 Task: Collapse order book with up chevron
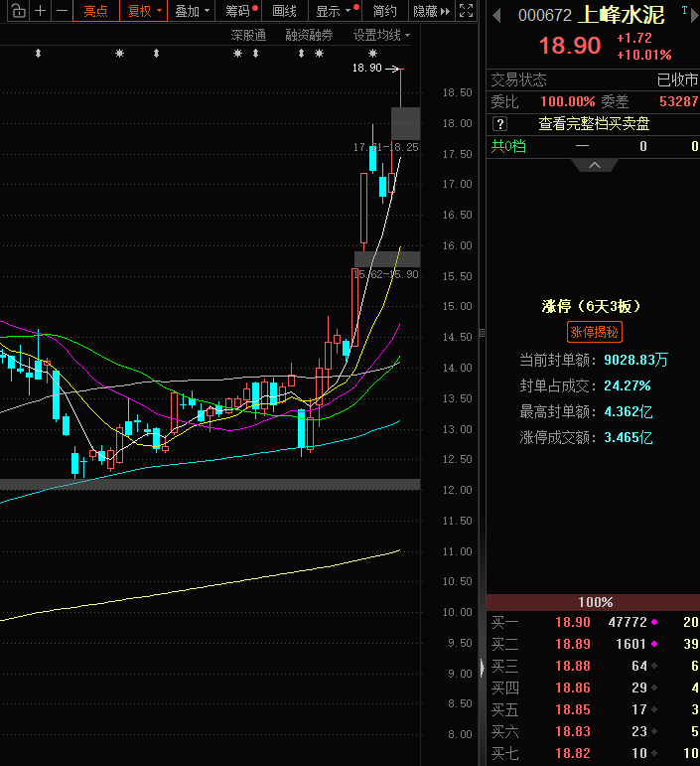pyautogui.click(x=595, y=165)
